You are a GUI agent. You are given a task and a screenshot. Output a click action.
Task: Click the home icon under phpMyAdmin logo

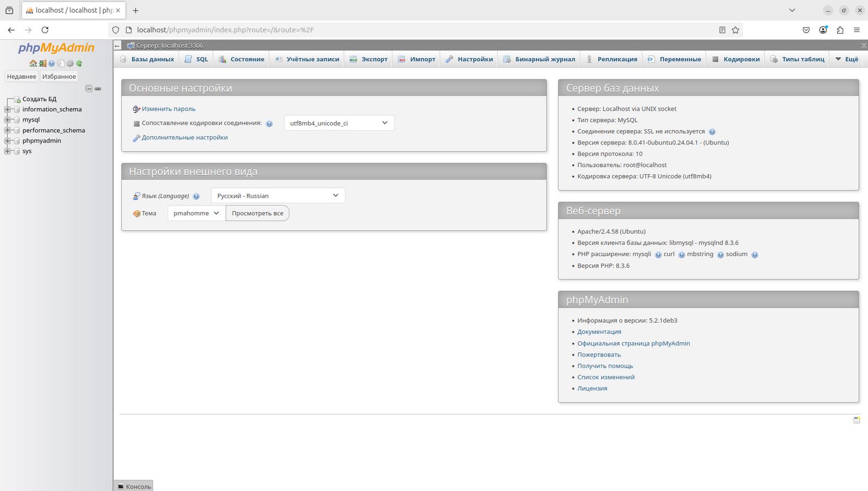(33, 63)
